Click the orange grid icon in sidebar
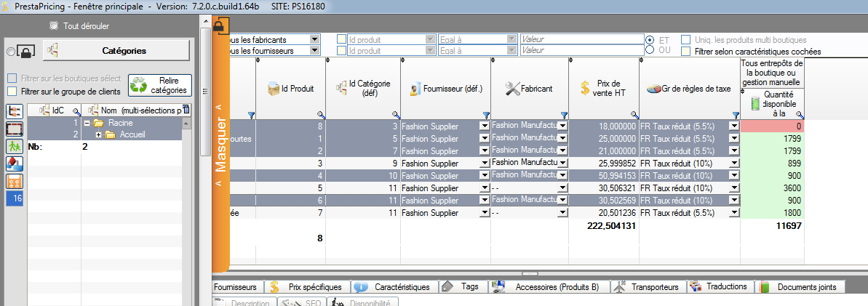Viewport: 868px width, 306px height. tap(14, 180)
